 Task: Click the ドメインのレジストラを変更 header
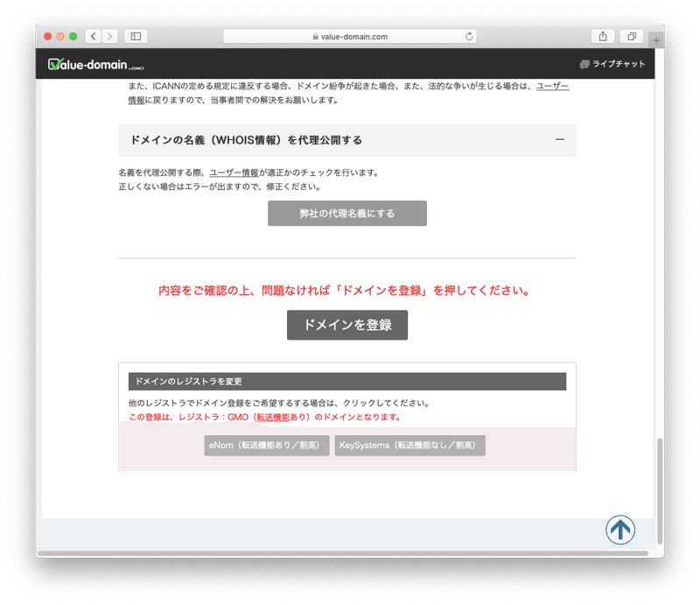(x=346, y=381)
